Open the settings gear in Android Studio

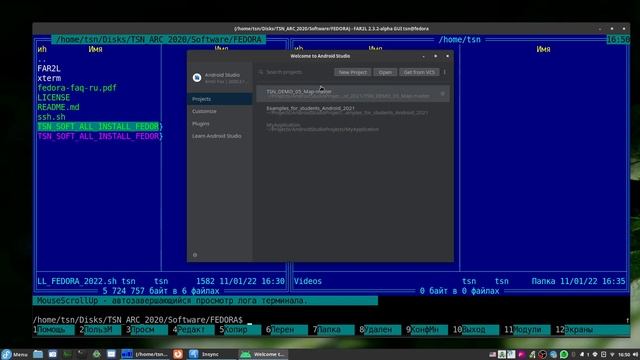point(195,255)
